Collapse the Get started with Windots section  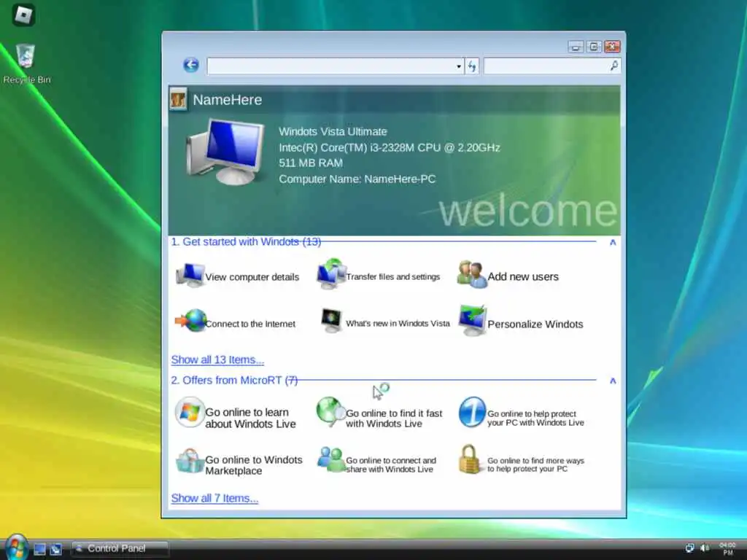613,242
